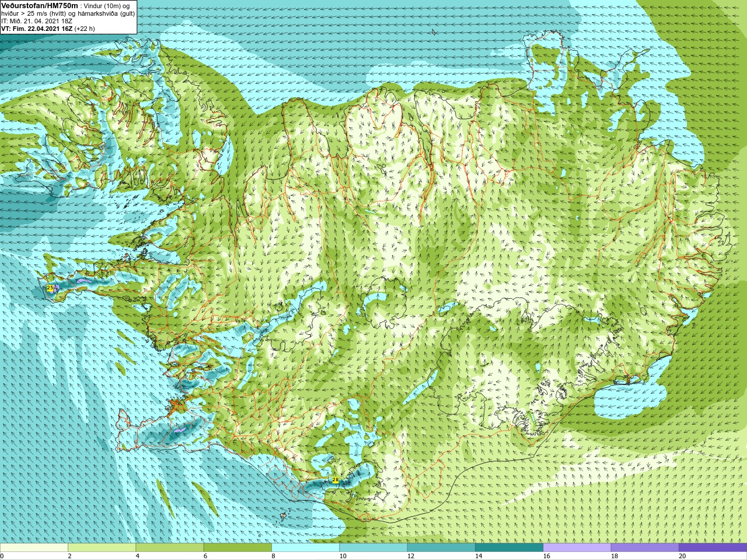Click the 'IT: Mið. 21. 04. 2021 18Z' line
The height and width of the screenshot is (560, 747).
click(37, 21)
